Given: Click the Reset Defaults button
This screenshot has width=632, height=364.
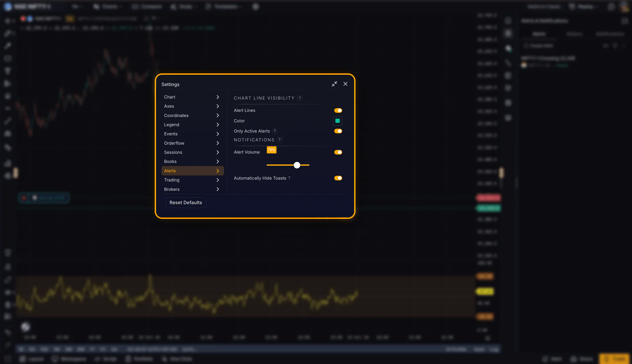Looking at the screenshot, I should tap(186, 202).
